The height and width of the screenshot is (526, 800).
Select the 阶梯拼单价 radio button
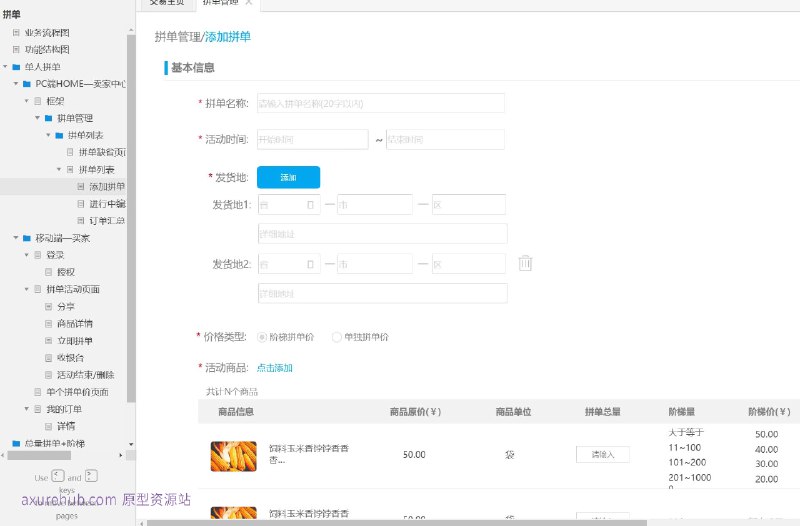tap(262, 337)
